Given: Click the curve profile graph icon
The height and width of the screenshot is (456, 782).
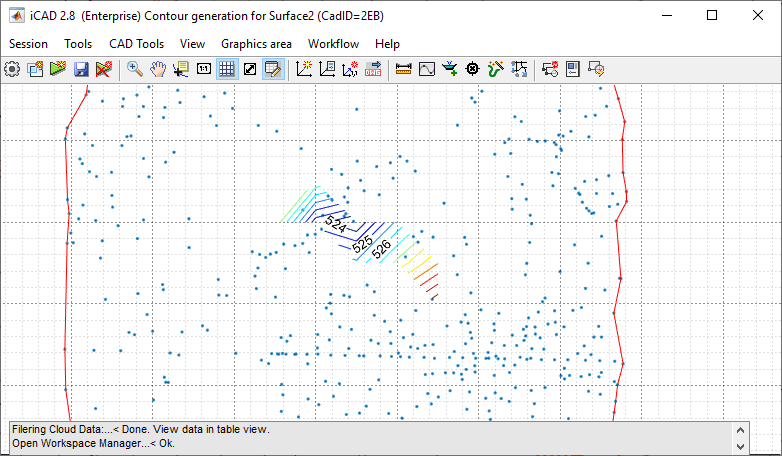Looking at the screenshot, I should tap(427, 69).
